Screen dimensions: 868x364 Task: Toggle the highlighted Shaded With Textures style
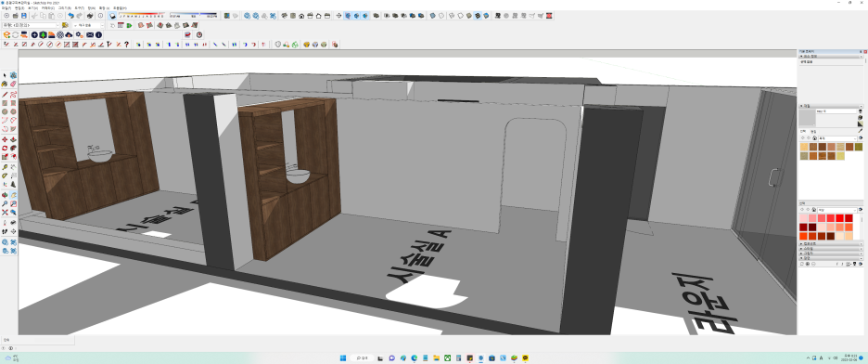(478, 16)
